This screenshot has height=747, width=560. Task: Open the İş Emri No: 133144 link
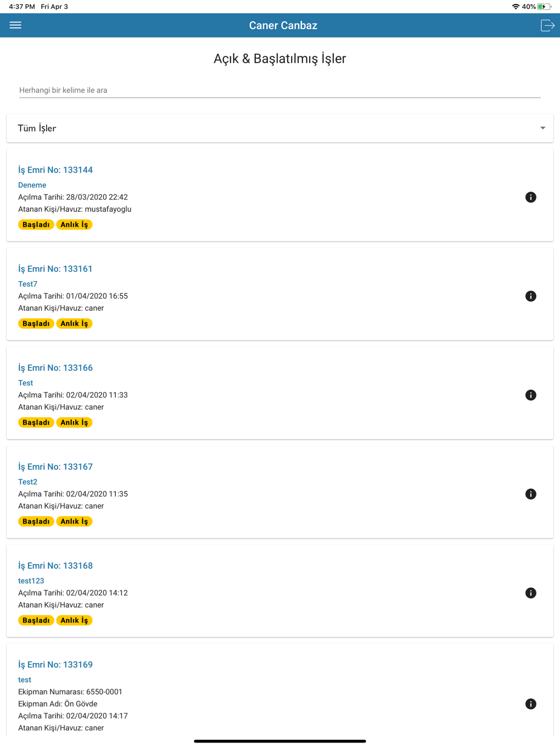click(55, 170)
